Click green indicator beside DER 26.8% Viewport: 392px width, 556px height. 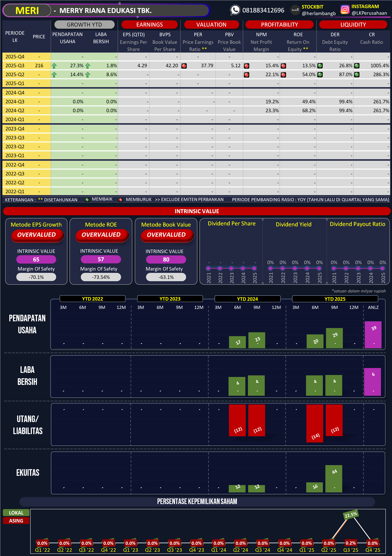(320, 66)
